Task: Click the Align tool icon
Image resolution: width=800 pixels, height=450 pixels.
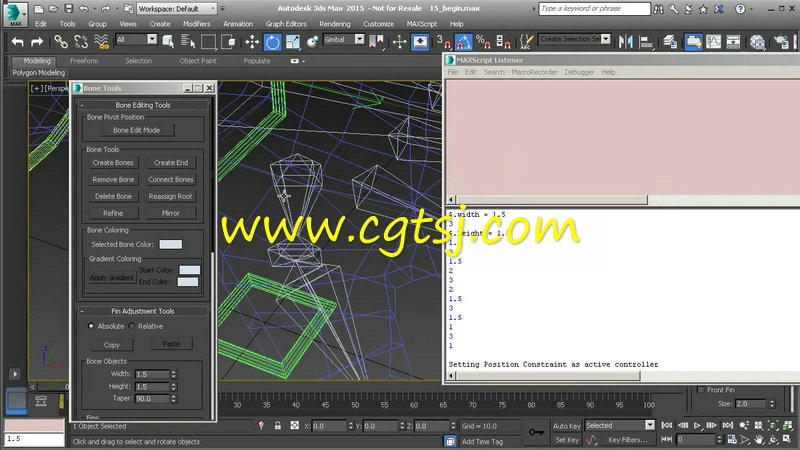Action: pos(646,42)
